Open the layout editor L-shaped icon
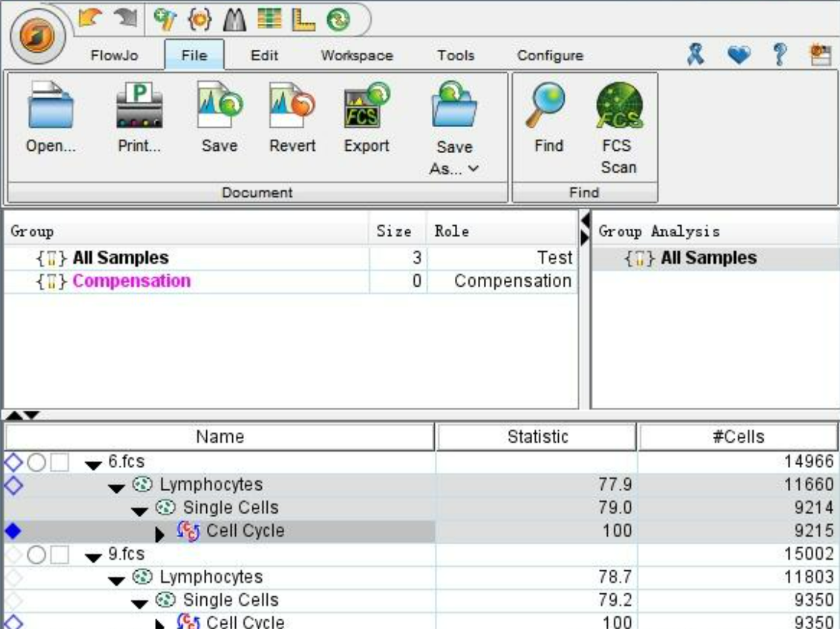The height and width of the screenshot is (629, 840). tap(303, 20)
